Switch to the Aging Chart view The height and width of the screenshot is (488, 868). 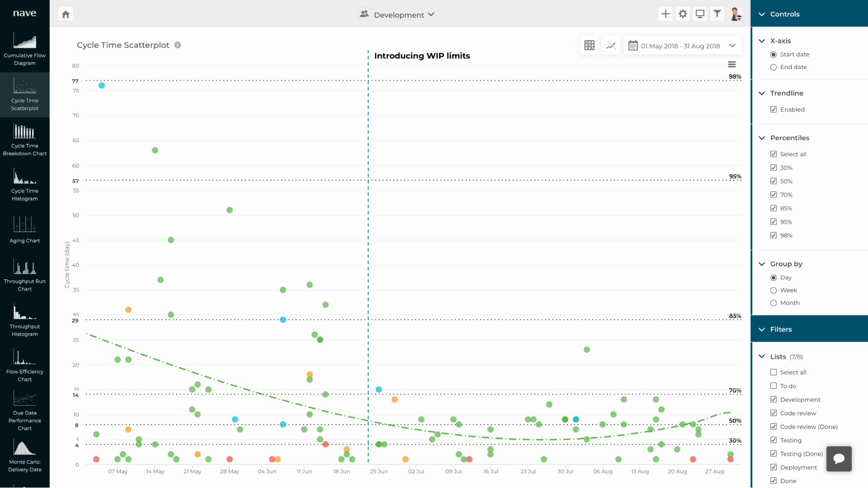25,230
